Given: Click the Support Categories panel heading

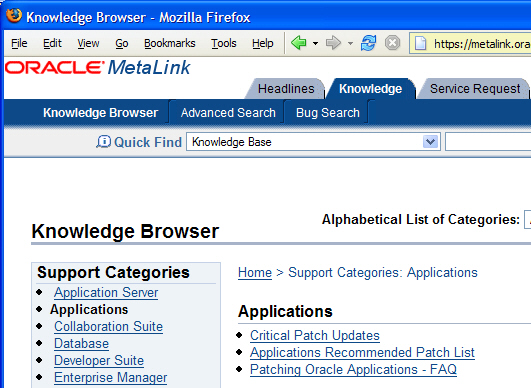Looking at the screenshot, I should tap(113, 272).
